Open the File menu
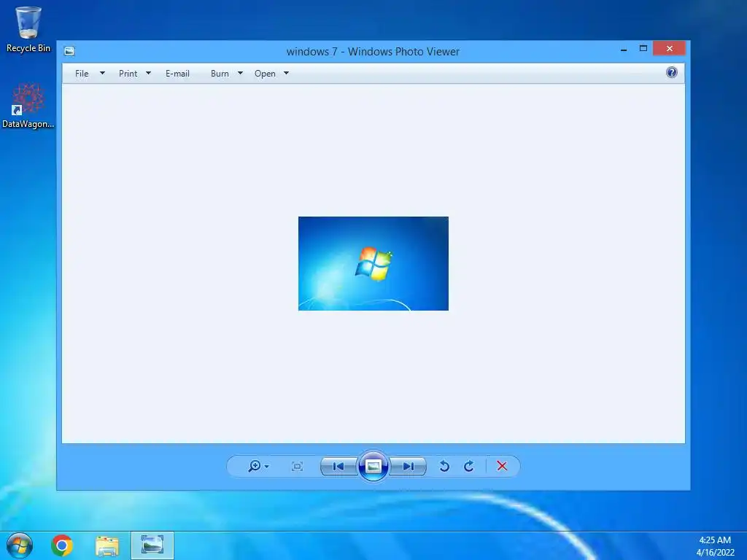The image size is (747, 560). click(82, 74)
